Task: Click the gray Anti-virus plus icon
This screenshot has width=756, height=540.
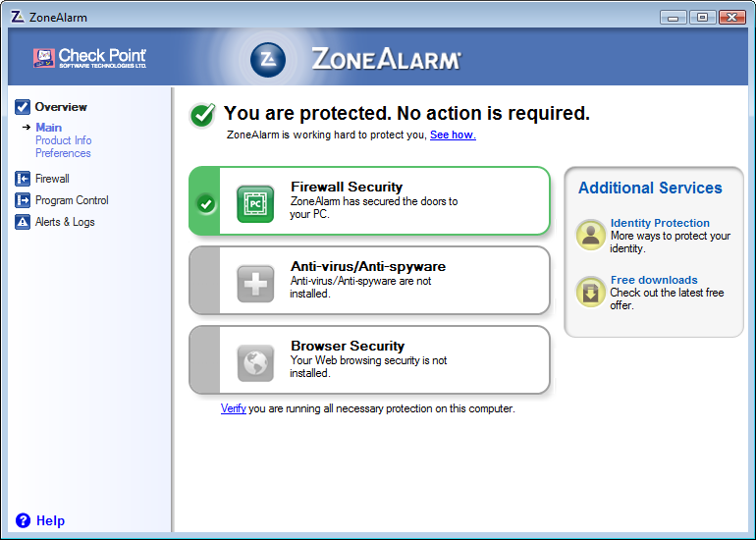Action: [255, 284]
